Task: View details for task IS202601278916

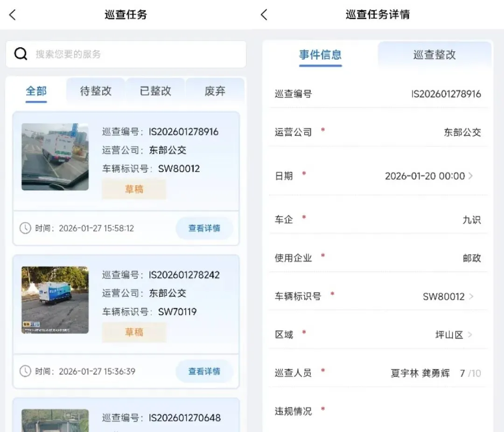Action: click(204, 228)
